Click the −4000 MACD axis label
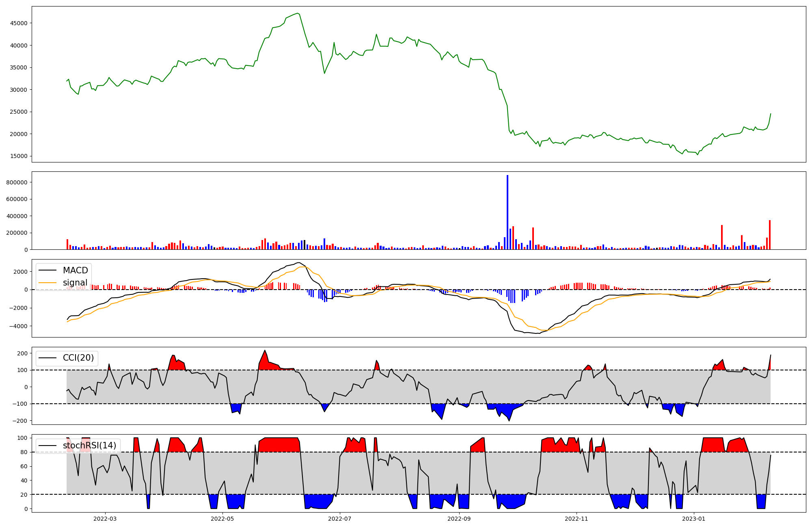812x528 pixels. tap(18, 326)
